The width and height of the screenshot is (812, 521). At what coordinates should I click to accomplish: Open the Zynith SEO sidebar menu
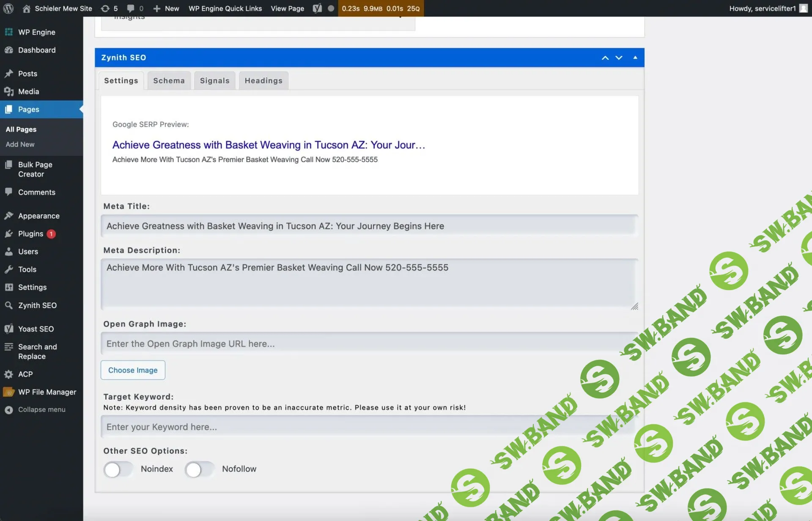coord(37,305)
